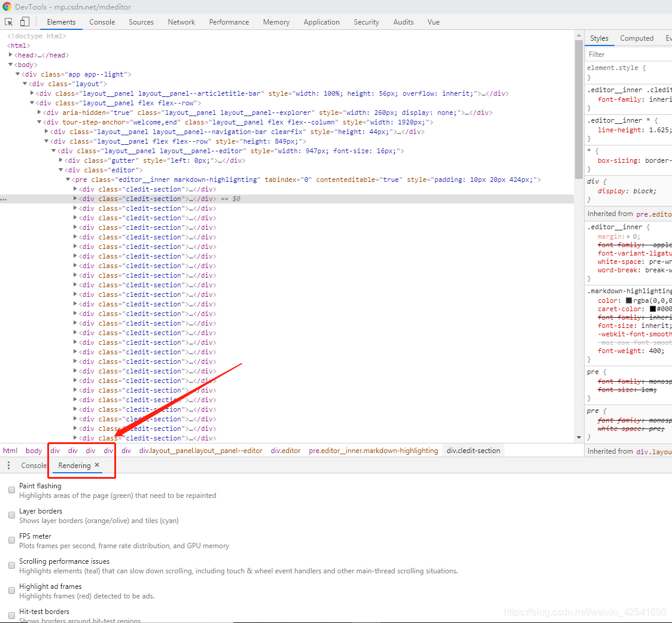Screen dimensions: 672x623
Task: Collapse the pre editor__inner node
Action: coord(68,180)
